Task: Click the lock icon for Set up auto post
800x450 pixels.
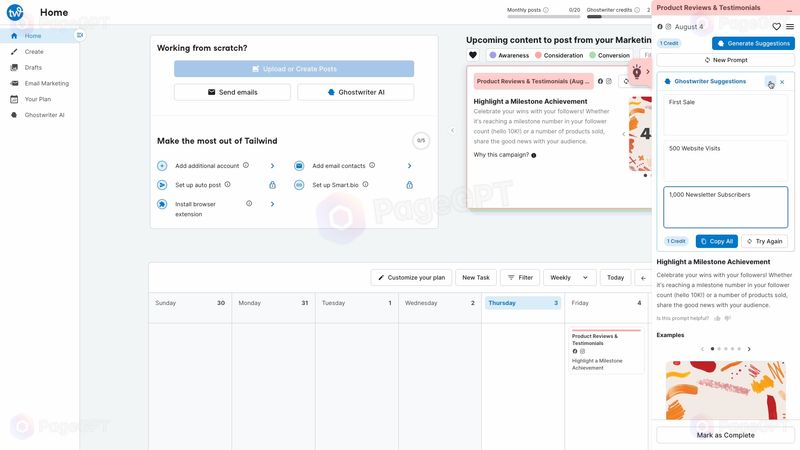Action: click(272, 185)
